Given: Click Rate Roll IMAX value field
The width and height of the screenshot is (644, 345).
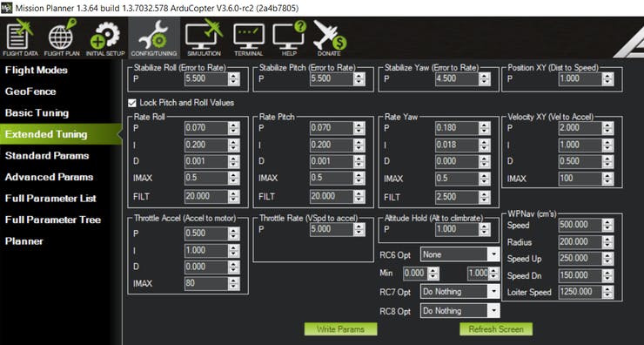Looking at the screenshot, I should [x=206, y=178].
